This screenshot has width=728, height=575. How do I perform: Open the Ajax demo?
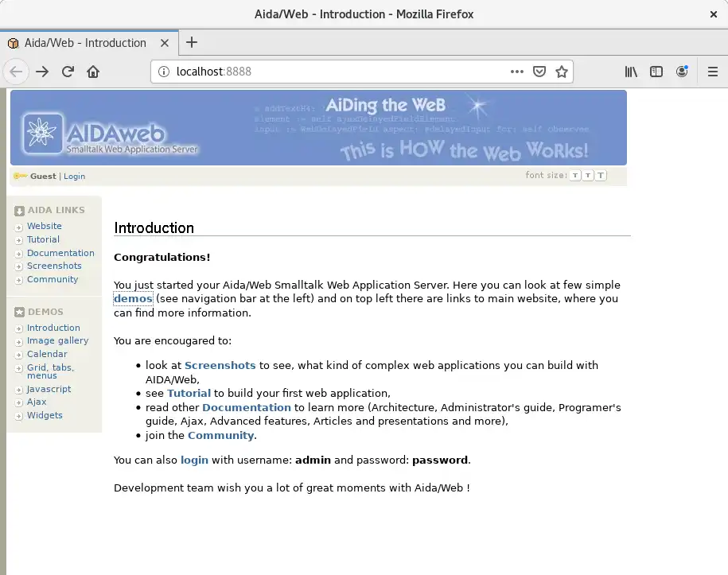tap(37, 402)
